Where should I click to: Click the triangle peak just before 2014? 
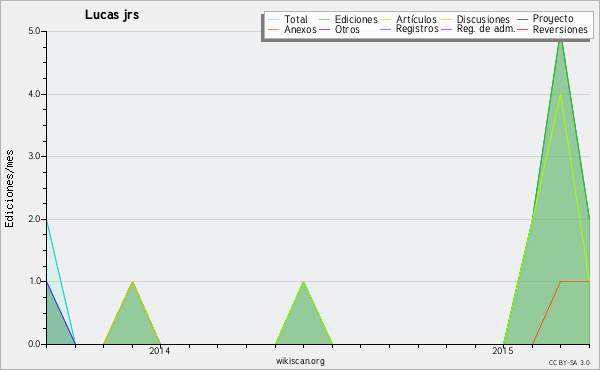(x=132, y=282)
